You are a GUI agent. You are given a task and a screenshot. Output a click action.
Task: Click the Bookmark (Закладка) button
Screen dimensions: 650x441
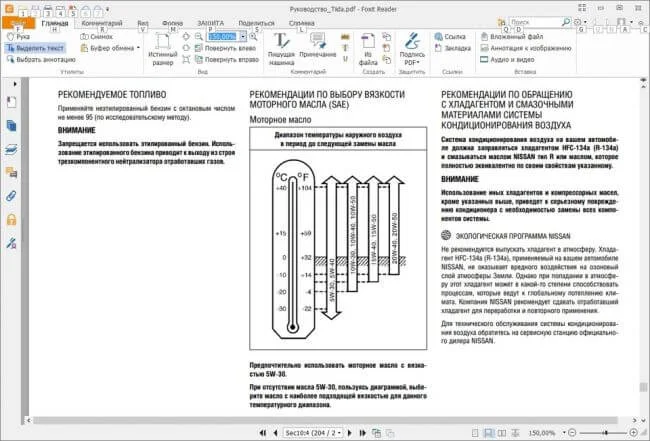tap(455, 47)
